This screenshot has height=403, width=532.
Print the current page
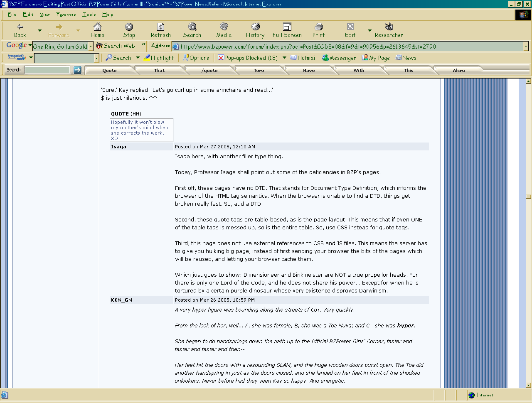[x=319, y=27]
